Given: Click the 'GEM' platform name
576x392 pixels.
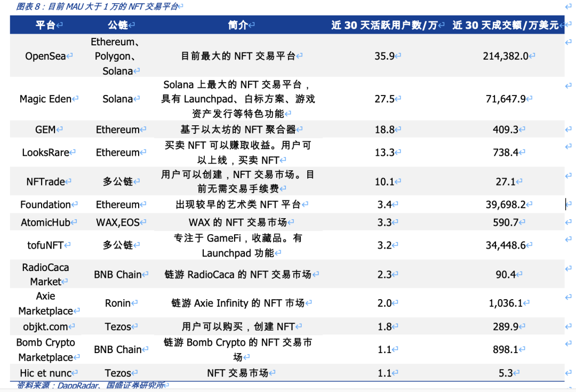Looking at the screenshot, I should click(45, 130).
